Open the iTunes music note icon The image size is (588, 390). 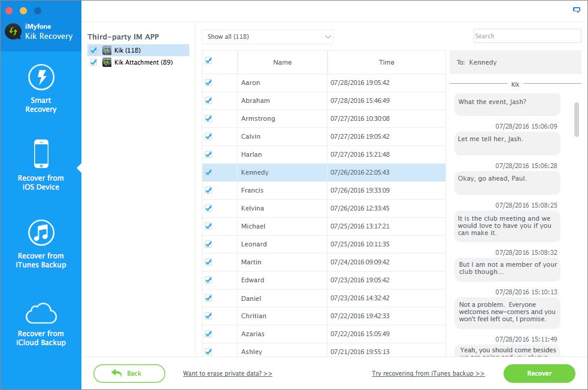point(41,233)
